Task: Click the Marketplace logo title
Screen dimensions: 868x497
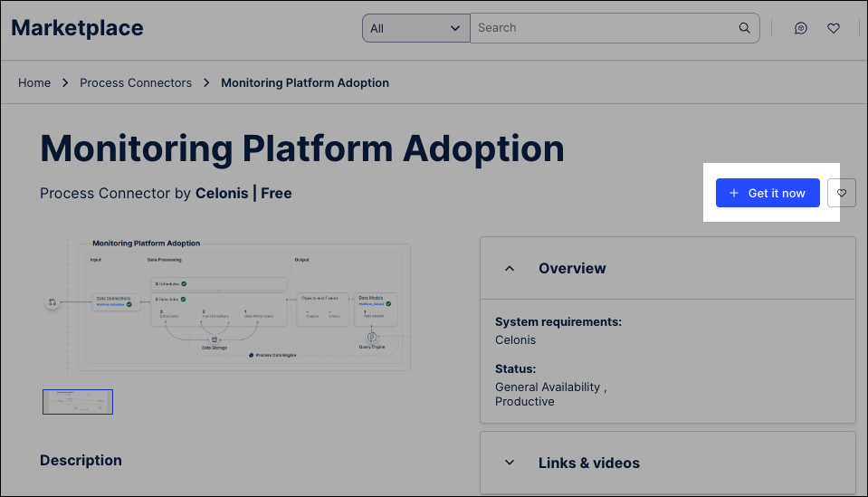Action: [x=78, y=28]
